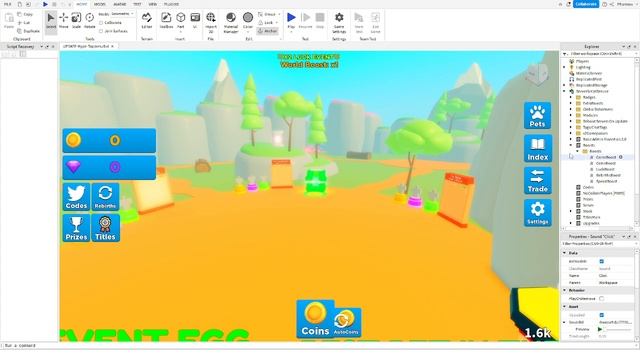The width and height of the screenshot is (640, 360).
Task: Click the Paste button
Action: click(9, 21)
